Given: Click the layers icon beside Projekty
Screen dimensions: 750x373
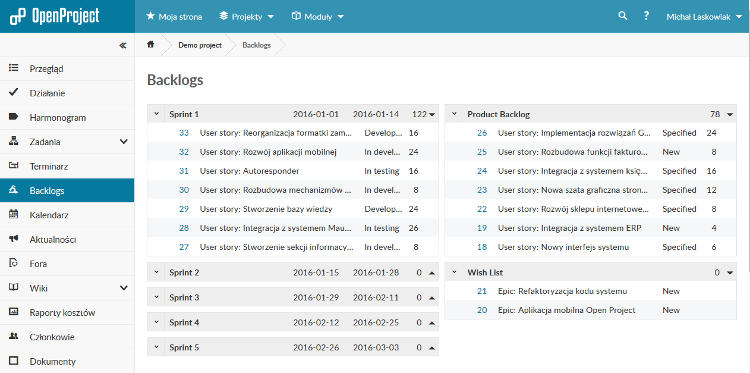Looking at the screenshot, I should [x=223, y=16].
